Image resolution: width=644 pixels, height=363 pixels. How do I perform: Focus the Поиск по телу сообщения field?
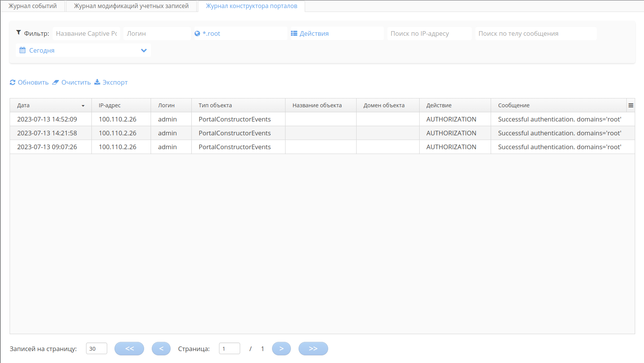tap(536, 33)
